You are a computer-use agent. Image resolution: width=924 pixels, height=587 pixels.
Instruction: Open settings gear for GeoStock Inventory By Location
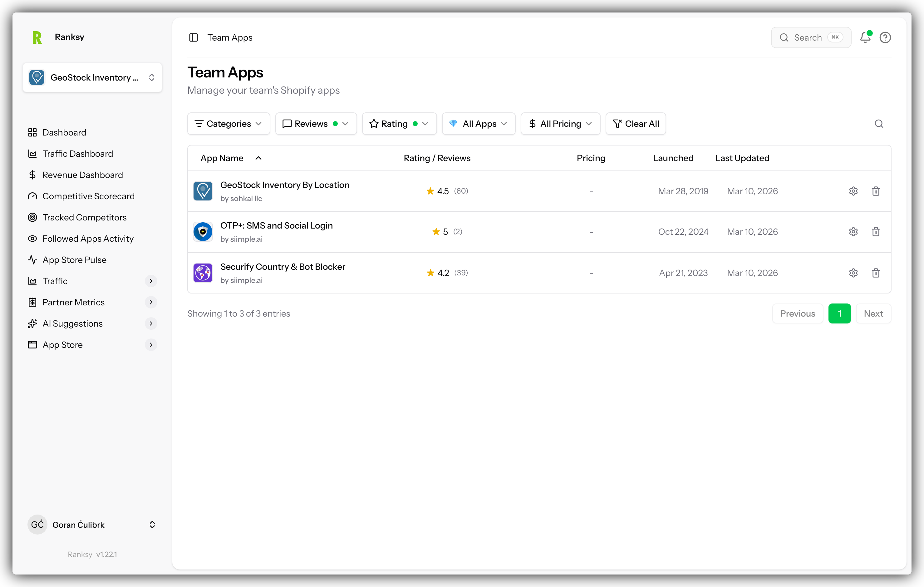coord(853,191)
